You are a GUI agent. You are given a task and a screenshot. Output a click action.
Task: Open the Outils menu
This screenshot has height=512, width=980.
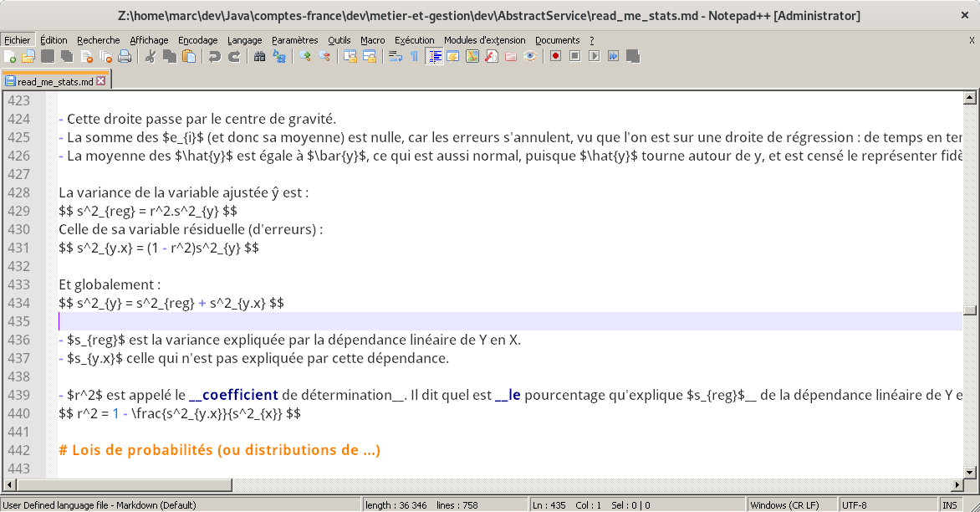pos(339,40)
